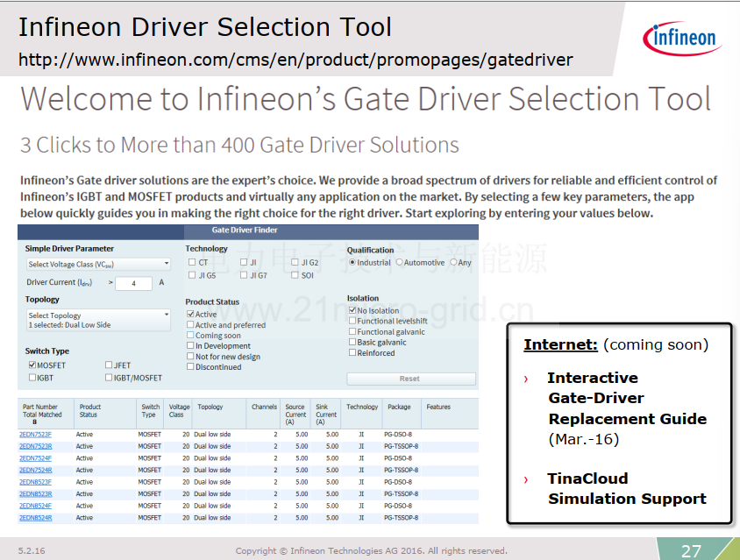Check the IGBT/MOSFET switch type checkbox
This screenshot has height=560, width=740.
coord(109,378)
